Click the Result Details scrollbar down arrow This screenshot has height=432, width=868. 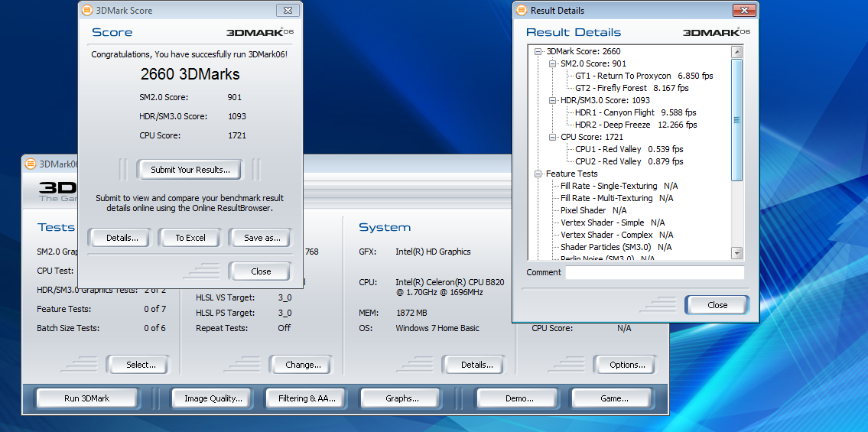[736, 253]
